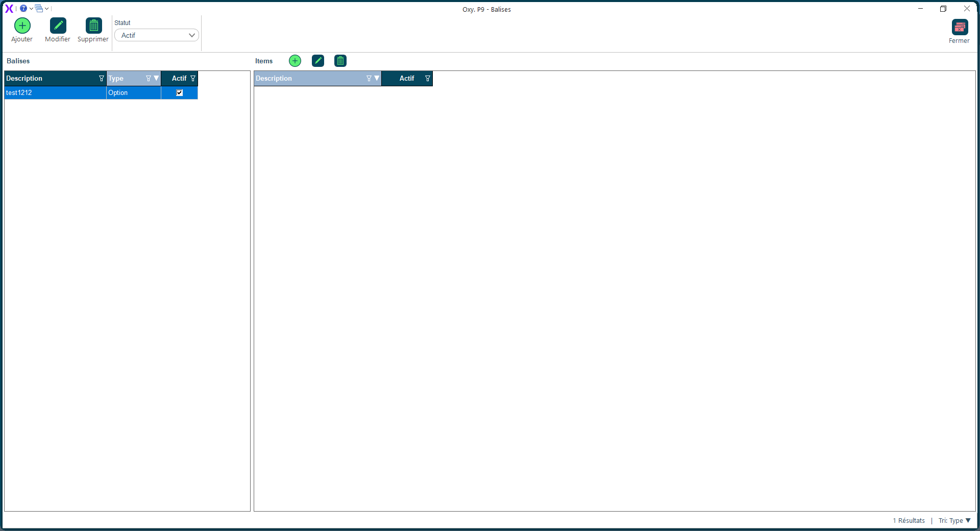Expand dropdown arrow next to help icon
This screenshot has height=531, width=980.
31,8
